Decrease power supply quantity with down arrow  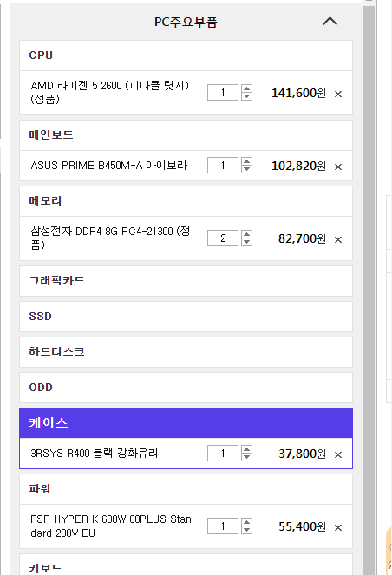(x=247, y=530)
